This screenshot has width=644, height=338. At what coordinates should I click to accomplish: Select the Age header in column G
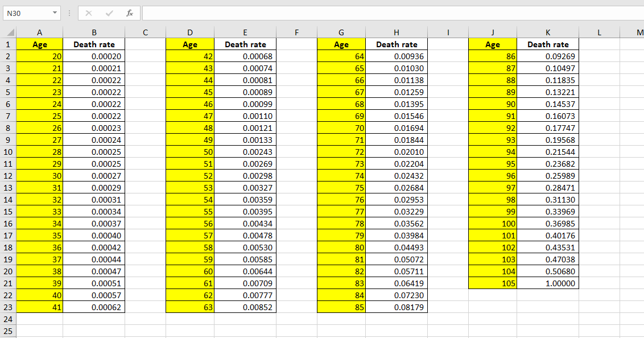341,44
